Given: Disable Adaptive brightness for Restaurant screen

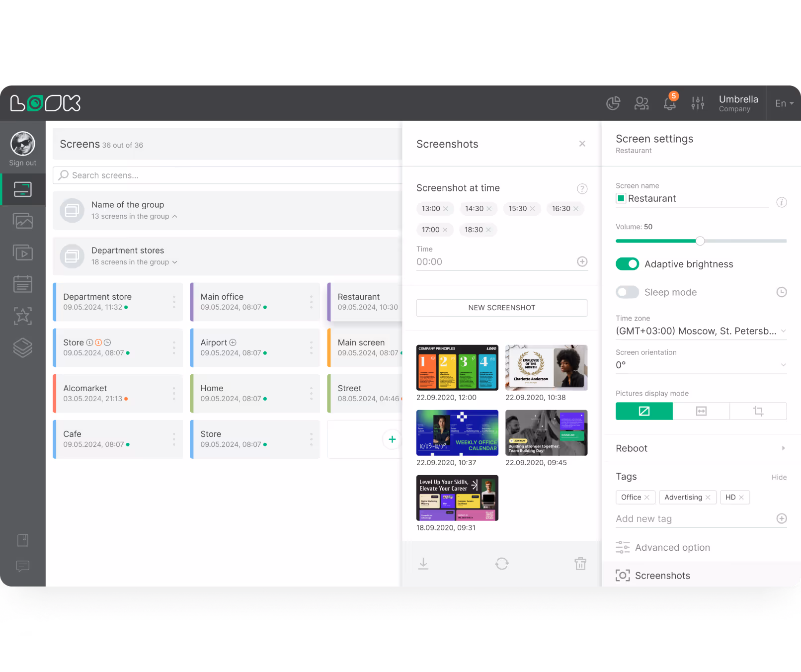Looking at the screenshot, I should 627,264.
